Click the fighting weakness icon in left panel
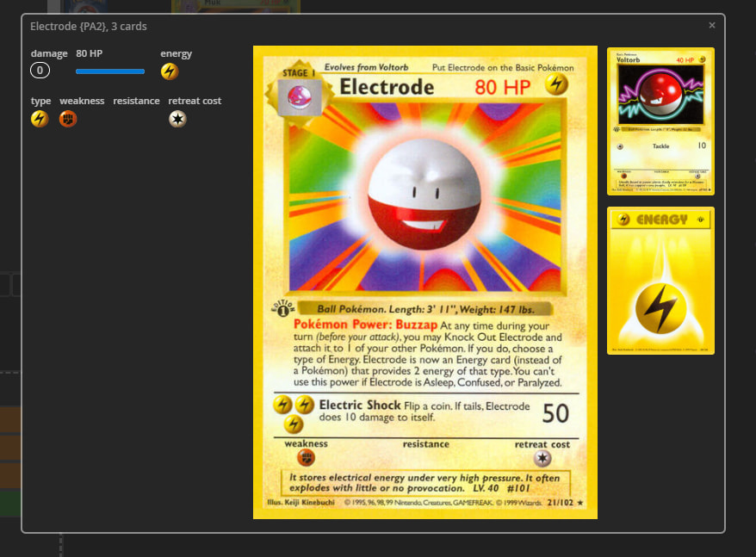The image size is (756, 557). [x=68, y=119]
